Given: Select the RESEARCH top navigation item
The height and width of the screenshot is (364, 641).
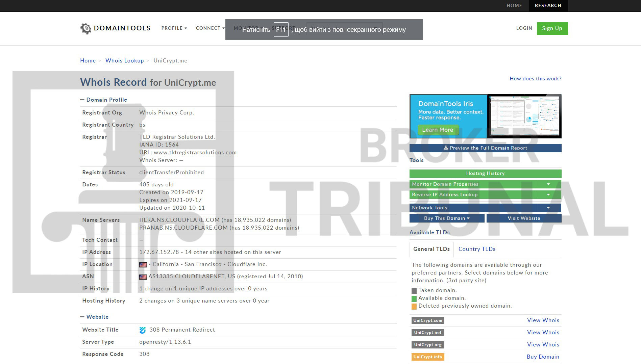Looking at the screenshot, I should coord(548,5).
